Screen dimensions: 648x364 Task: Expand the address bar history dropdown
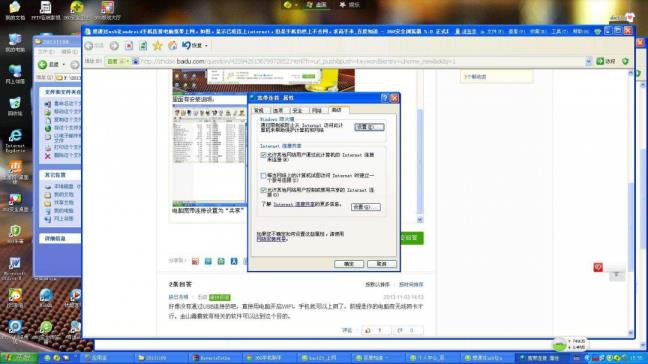pos(588,62)
